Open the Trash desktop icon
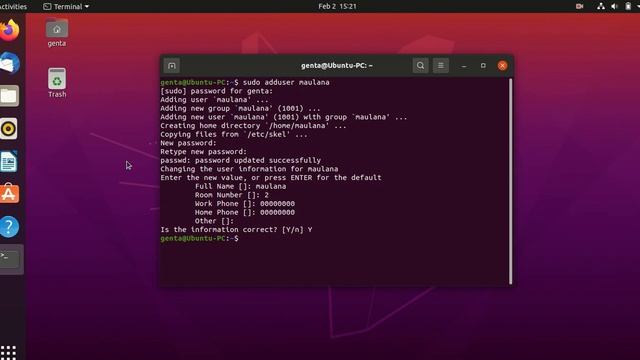The height and width of the screenshot is (360, 640). click(57, 83)
